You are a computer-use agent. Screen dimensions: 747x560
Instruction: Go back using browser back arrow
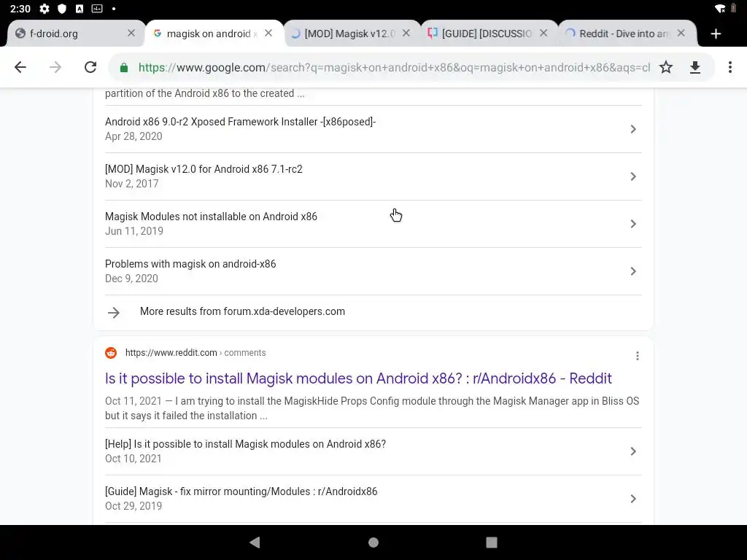pos(20,67)
